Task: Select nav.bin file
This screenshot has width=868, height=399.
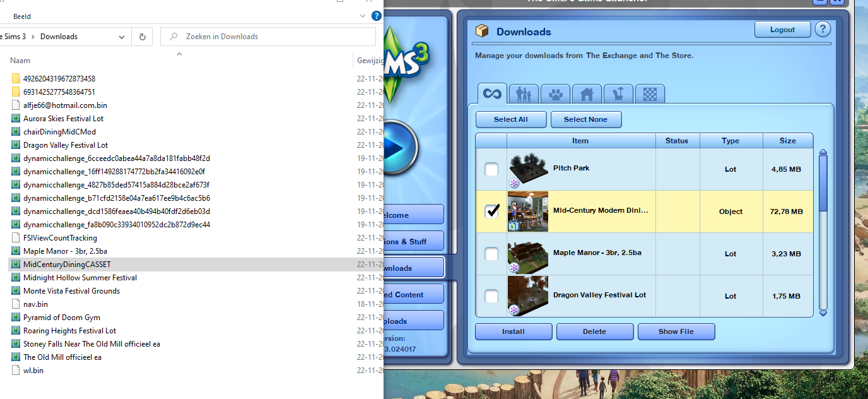Action: click(35, 304)
